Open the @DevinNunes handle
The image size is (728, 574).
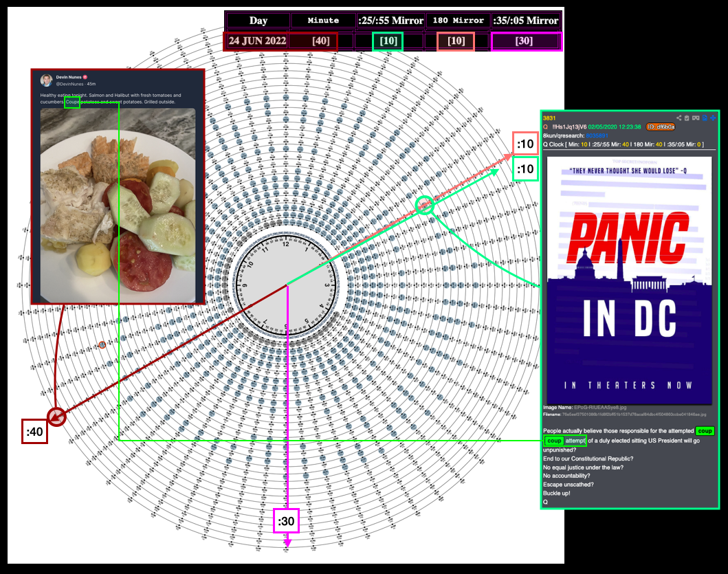pos(69,84)
